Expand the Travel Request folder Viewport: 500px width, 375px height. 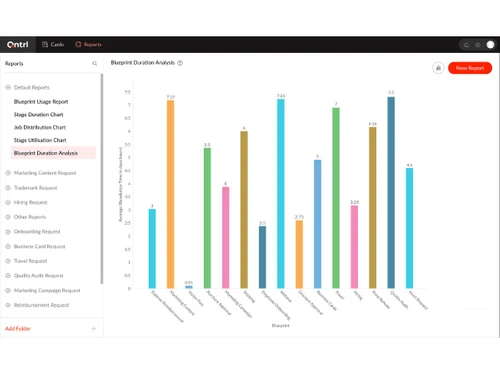(x=8, y=261)
